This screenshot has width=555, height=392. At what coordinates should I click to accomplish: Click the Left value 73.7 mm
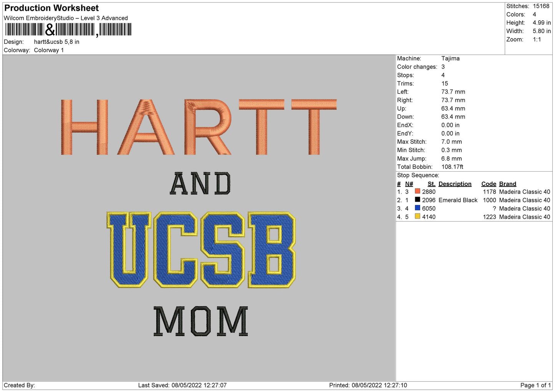[x=453, y=92]
